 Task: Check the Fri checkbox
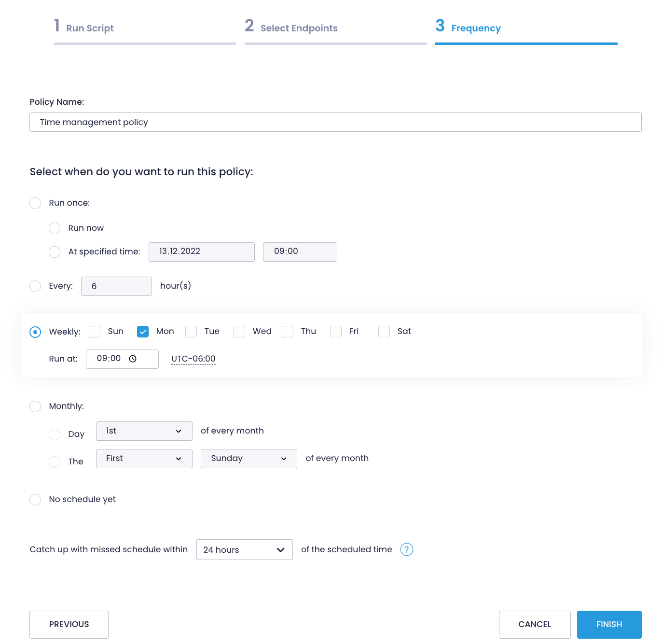[336, 332]
